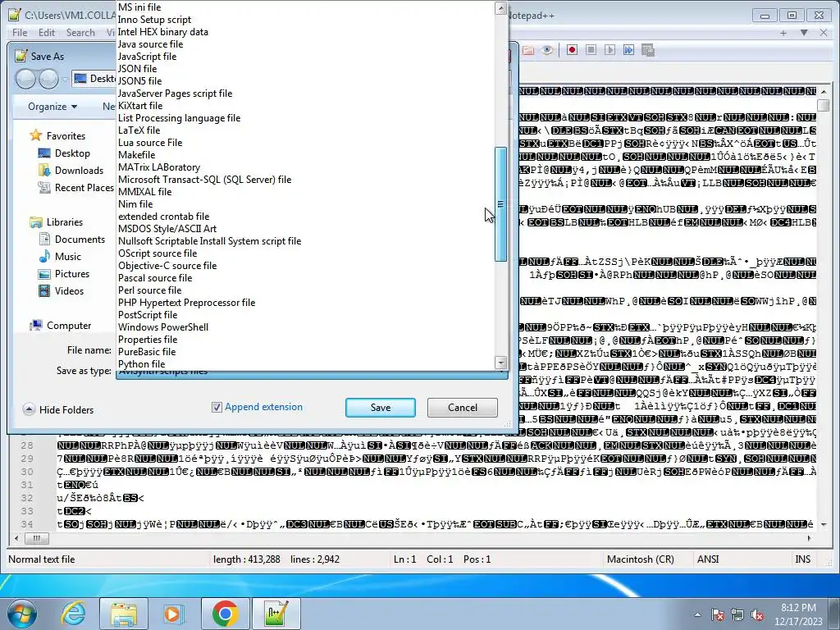The image size is (840, 630).
Task: Click the taskbar clock showing 8:12 PM
Action: [798, 614]
